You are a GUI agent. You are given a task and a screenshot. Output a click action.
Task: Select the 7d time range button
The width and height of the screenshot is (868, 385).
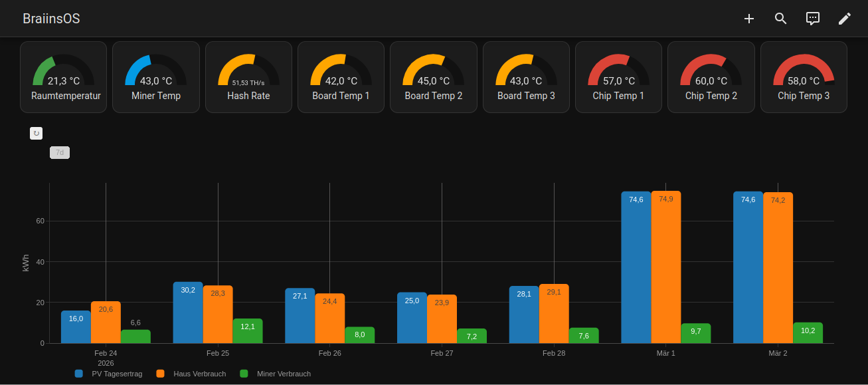coord(60,153)
